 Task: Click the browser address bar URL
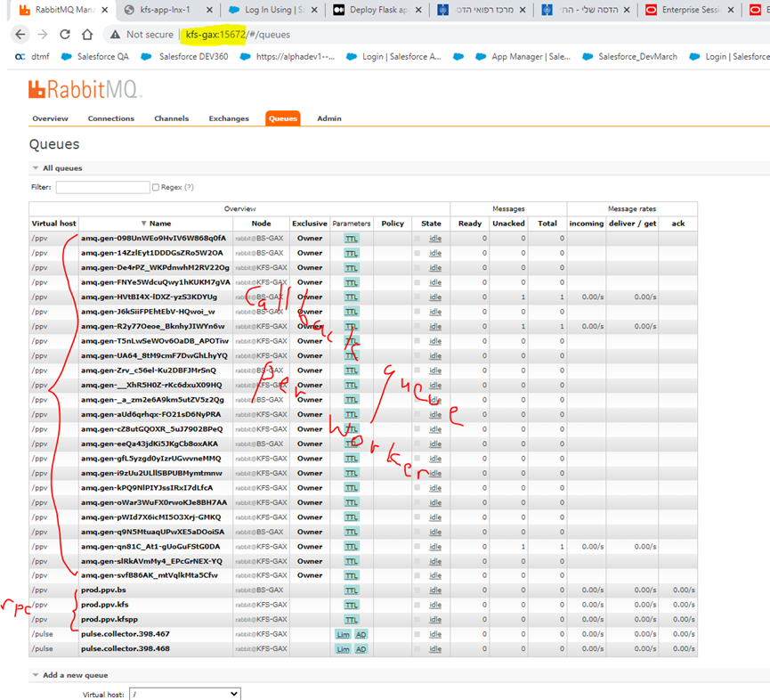coord(238,35)
